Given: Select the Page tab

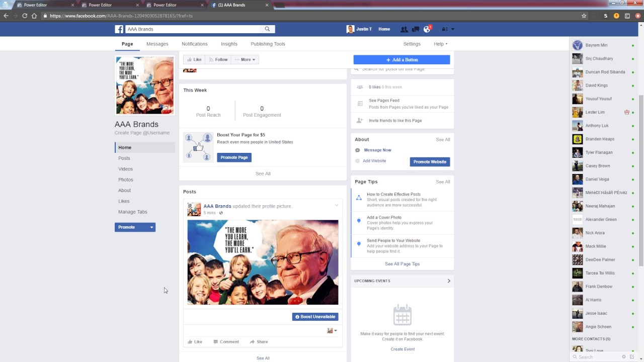Looking at the screenshot, I should 127,44.
